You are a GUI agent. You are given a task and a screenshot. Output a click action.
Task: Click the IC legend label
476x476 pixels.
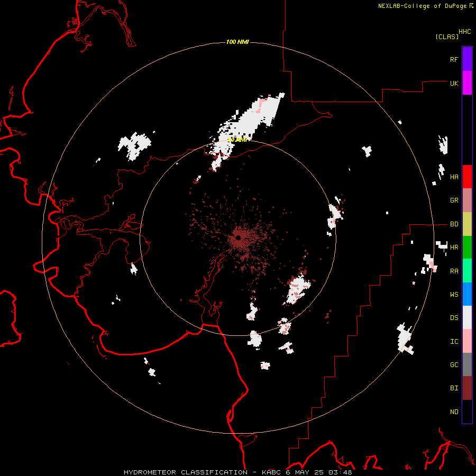pos(454,342)
